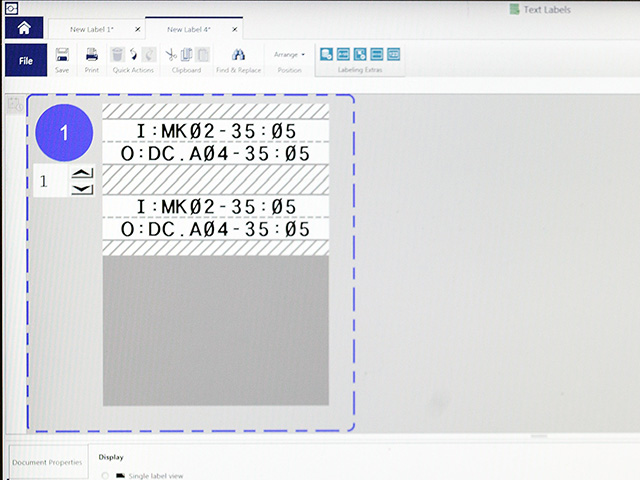The width and height of the screenshot is (640, 480).
Task: Expand the Arrange dropdown
Action: pyautogui.click(x=289, y=54)
